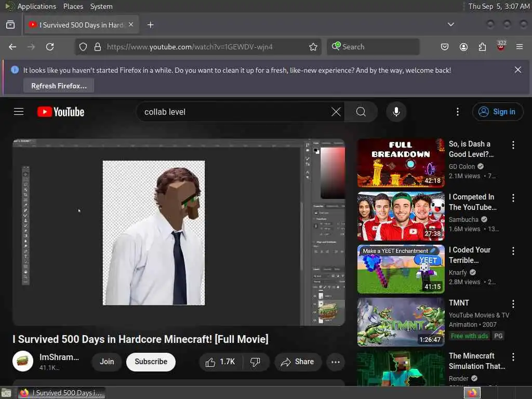This screenshot has height=399, width=532.
Task: Open the System menu
Action: [101, 6]
